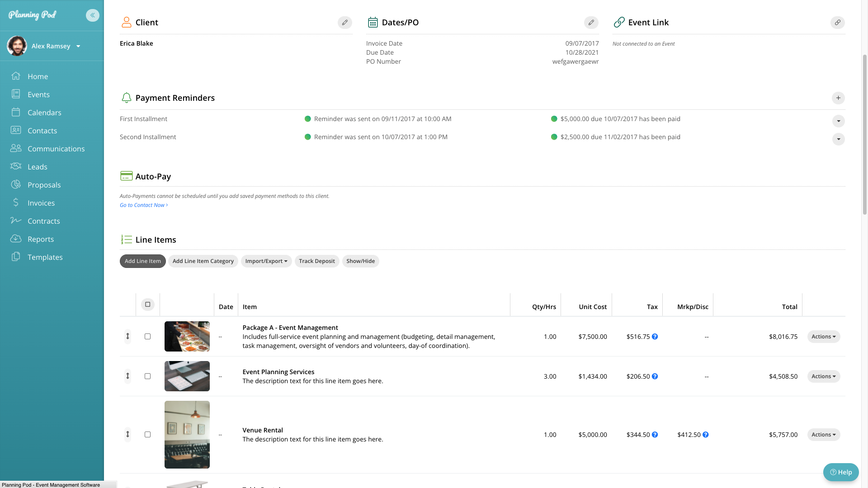The width and height of the screenshot is (868, 488).
Task: Expand First Installment reminder dropdown arrow
Action: [838, 121]
